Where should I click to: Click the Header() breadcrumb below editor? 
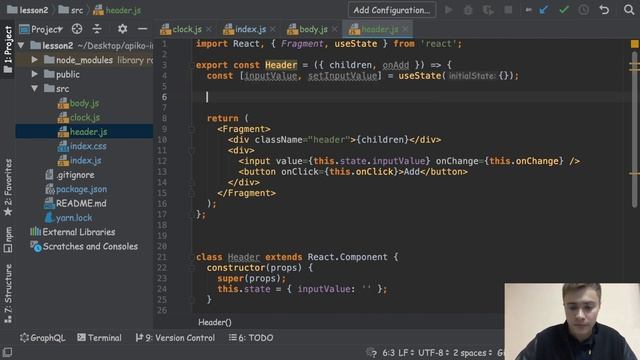point(215,322)
